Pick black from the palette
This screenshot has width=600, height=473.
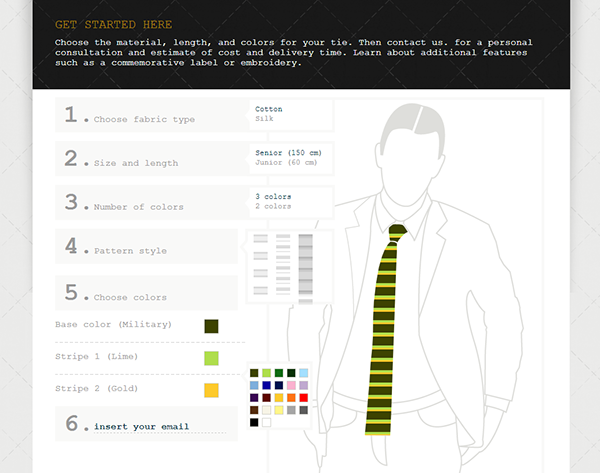tap(254, 422)
